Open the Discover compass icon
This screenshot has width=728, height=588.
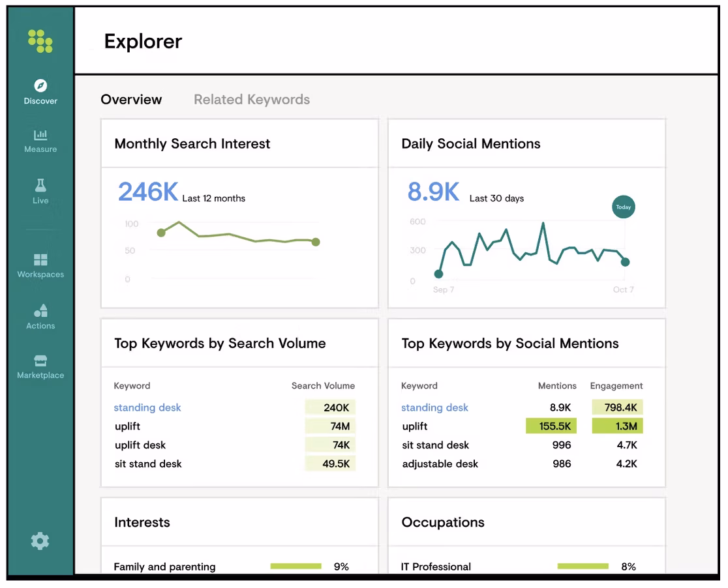[x=40, y=86]
